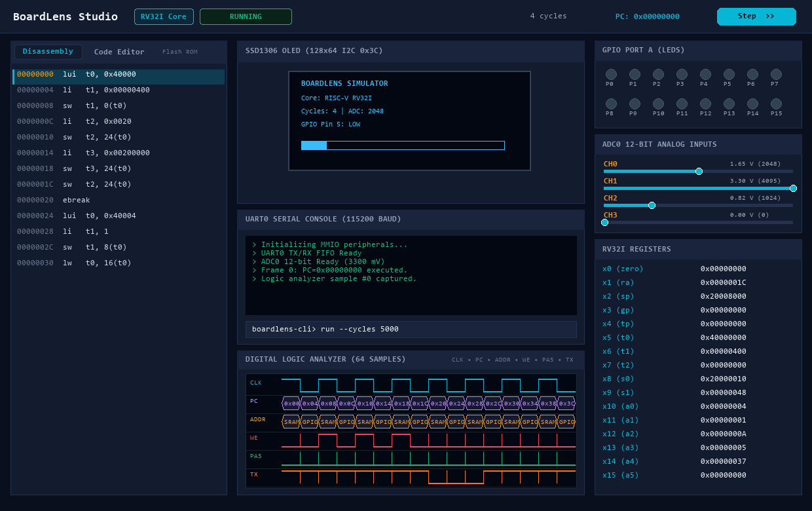Image resolution: width=812 pixels, height=511 pixels.
Task: Toggle GPIO LED P0
Action: [611, 75]
